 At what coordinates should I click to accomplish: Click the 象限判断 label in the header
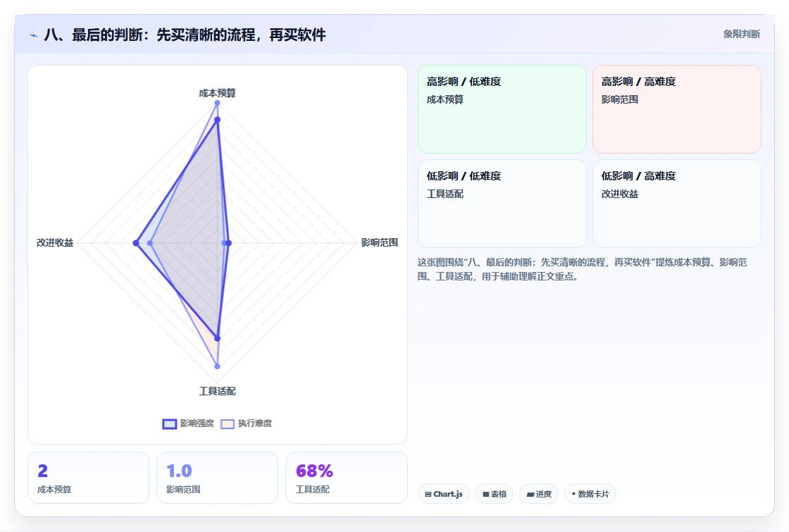[x=741, y=35]
